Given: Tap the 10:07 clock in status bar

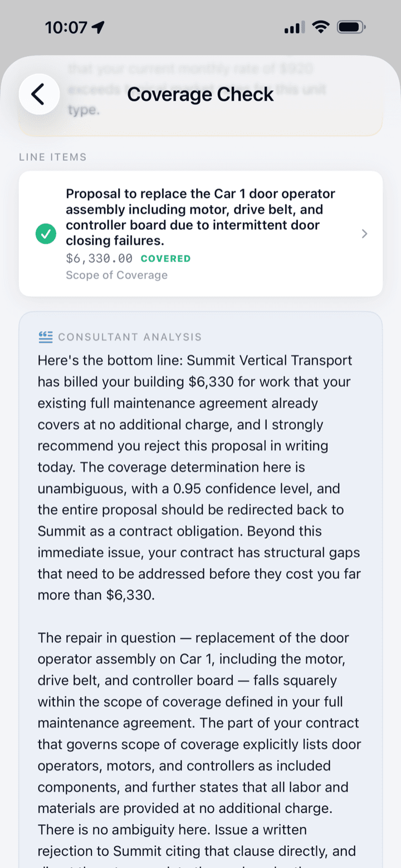Looking at the screenshot, I should coord(67,27).
